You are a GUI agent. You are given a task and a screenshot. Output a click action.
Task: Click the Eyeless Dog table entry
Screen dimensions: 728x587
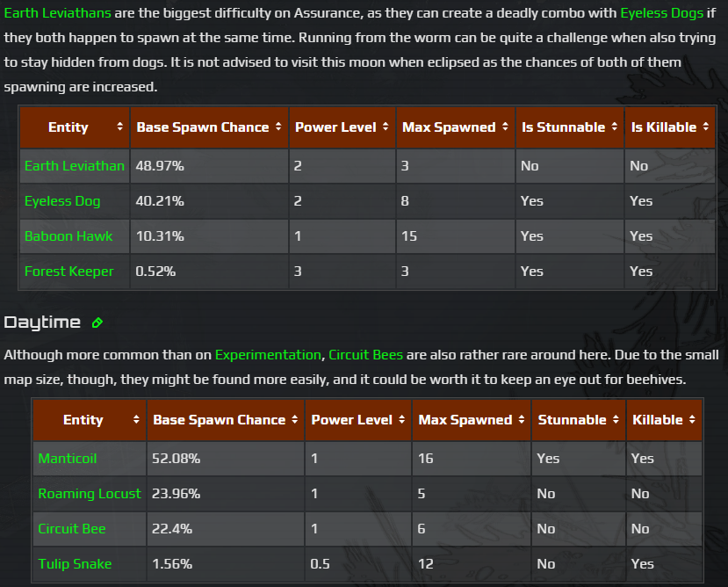tap(62, 201)
